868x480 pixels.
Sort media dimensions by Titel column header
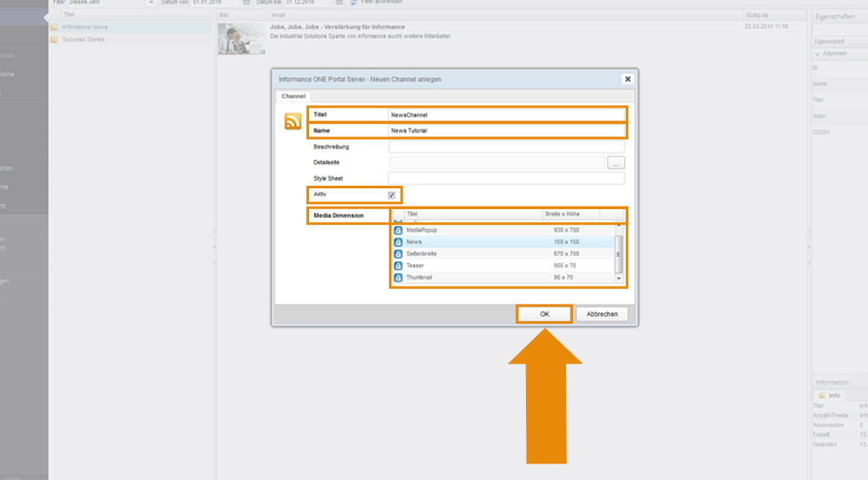click(473, 214)
